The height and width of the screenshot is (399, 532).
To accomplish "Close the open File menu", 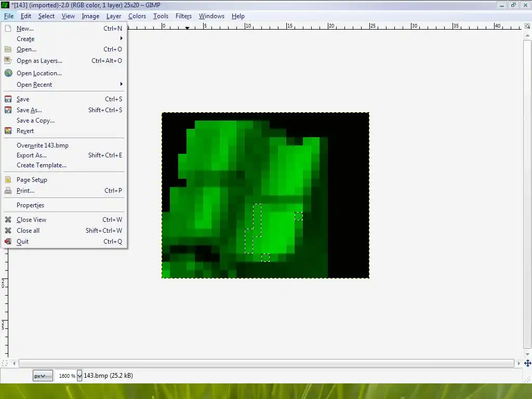I will [9, 16].
